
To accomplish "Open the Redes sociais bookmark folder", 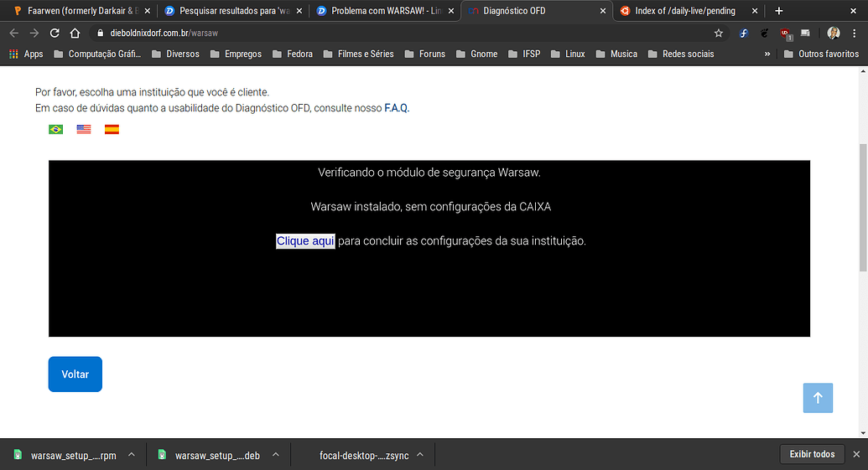I will click(x=681, y=54).
